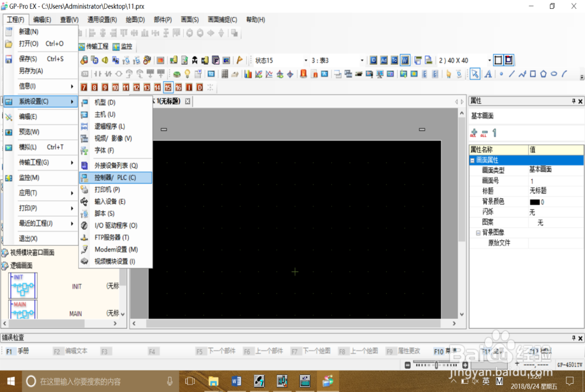Collapse the 背景图像 property group

click(478, 233)
